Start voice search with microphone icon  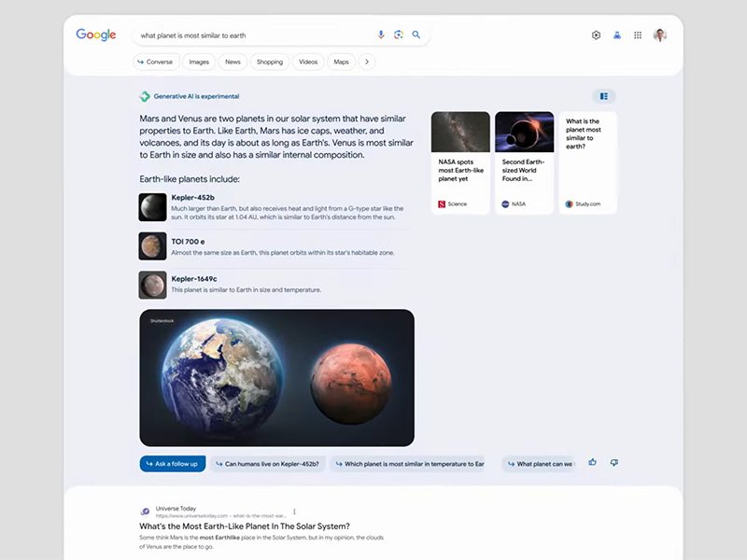tap(381, 35)
